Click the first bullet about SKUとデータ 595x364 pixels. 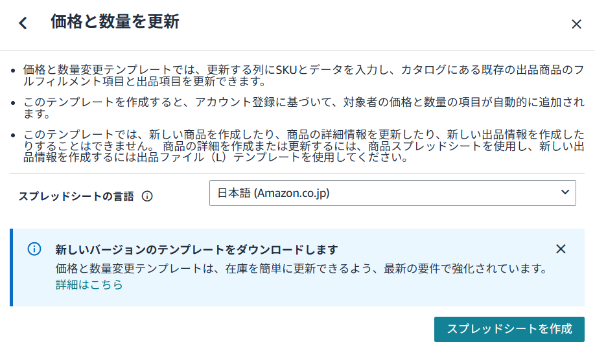303,75
